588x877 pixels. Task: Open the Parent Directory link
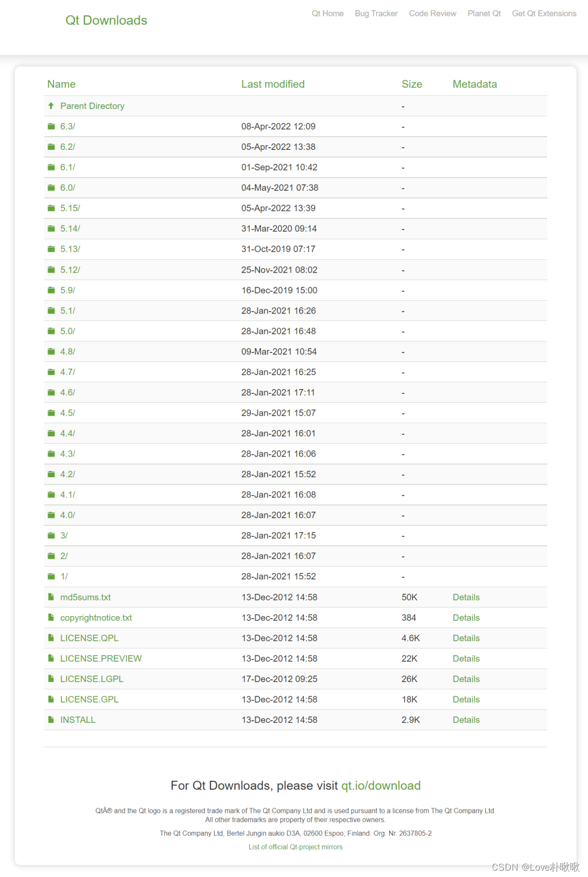pos(92,106)
